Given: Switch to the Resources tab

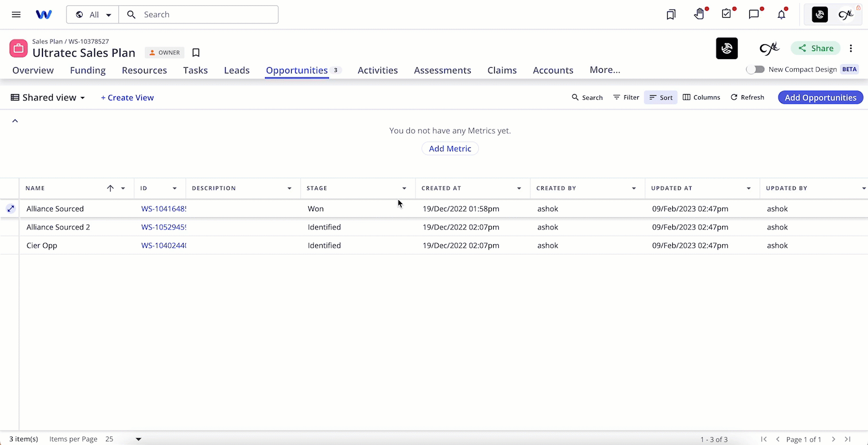Looking at the screenshot, I should coord(144,70).
